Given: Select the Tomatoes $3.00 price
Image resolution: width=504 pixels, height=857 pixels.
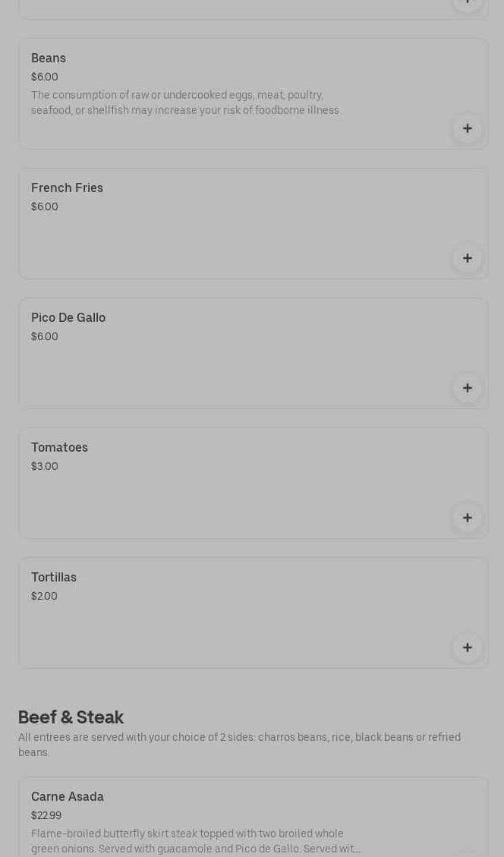Looking at the screenshot, I should (x=44, y=466).
